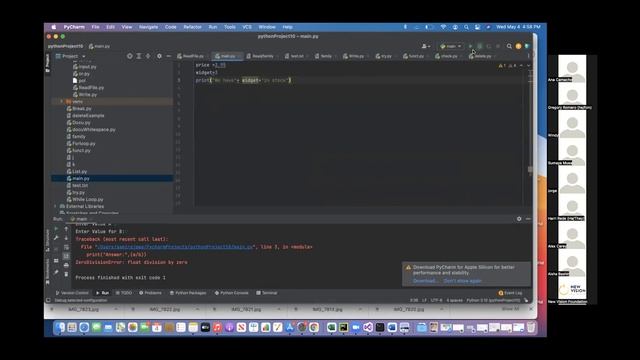Image resolution: width=640 pixels, height=360 pixels.
Task: Start debugging with the bug icon
Action: (480, 46)
